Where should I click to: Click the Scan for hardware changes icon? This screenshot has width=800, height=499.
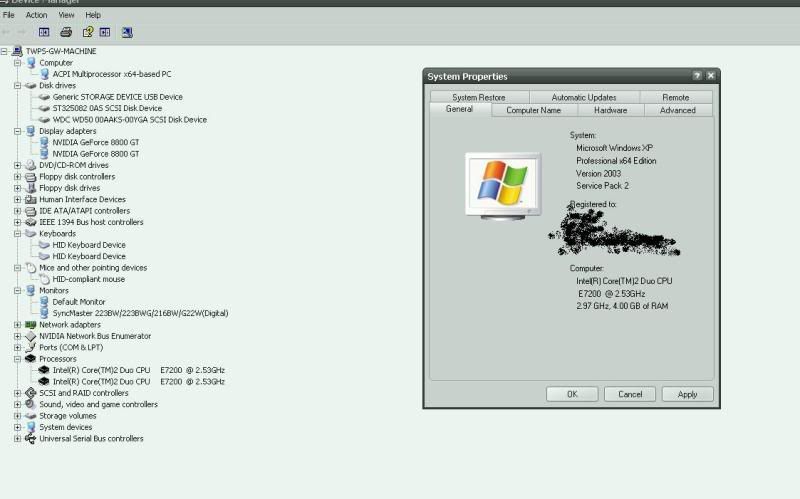[127, 33]
